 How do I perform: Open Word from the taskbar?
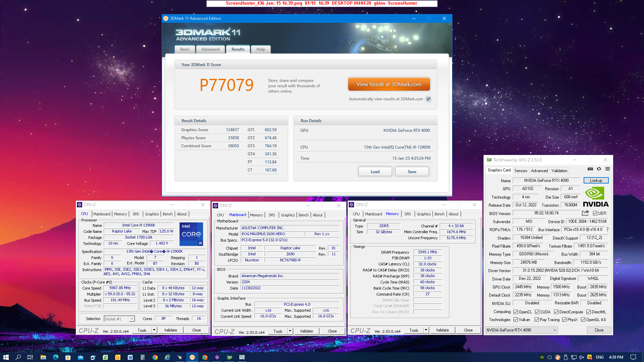pyautogui.click(x=130, y=357)
